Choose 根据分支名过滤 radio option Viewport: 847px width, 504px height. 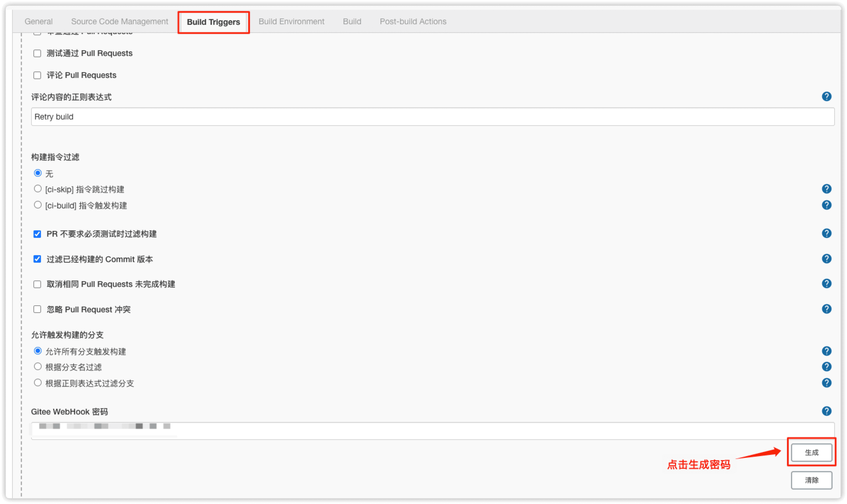click(38, 367)
